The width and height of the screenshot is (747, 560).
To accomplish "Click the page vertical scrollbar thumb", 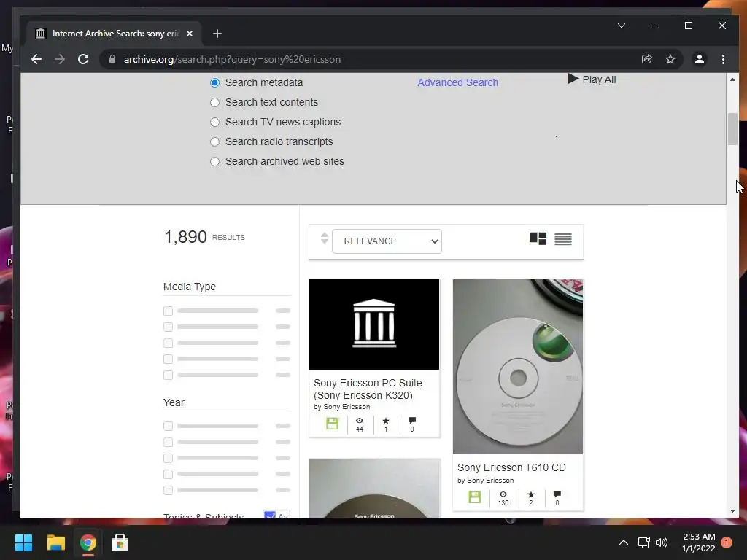I will pos(732,129).
